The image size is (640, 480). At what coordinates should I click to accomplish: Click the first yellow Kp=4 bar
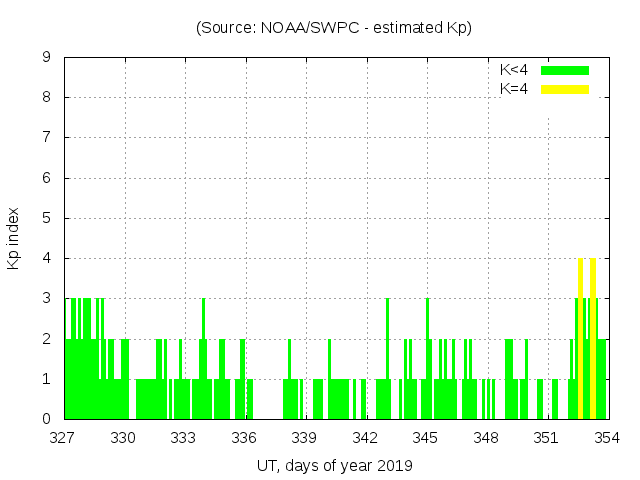581,340
